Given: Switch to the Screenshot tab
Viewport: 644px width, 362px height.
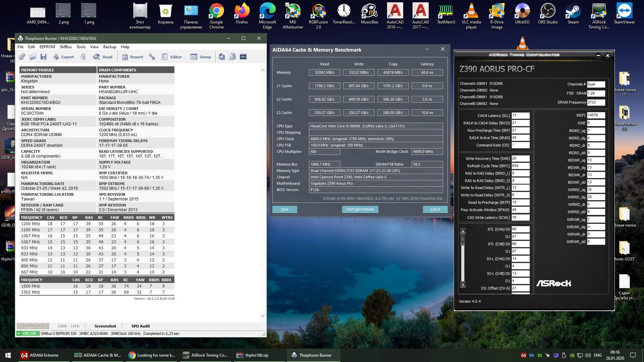Looking at the screenshot, I should (x=105, y=326).
